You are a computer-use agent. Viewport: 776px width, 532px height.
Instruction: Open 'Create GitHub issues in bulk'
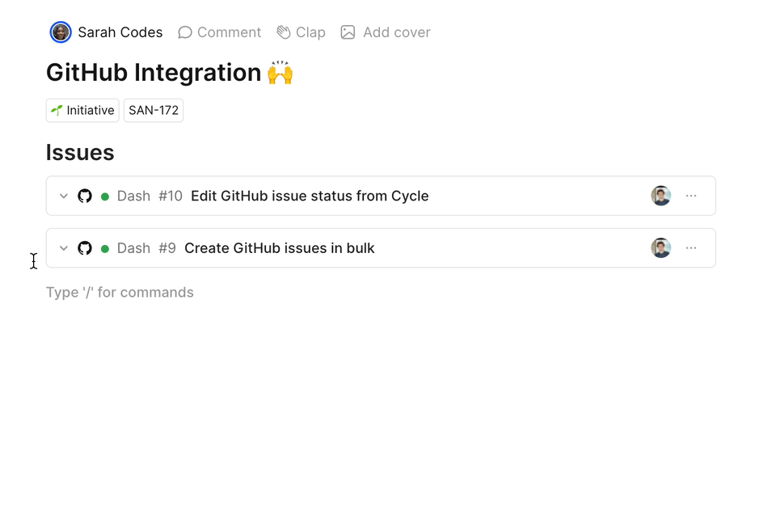280,248
